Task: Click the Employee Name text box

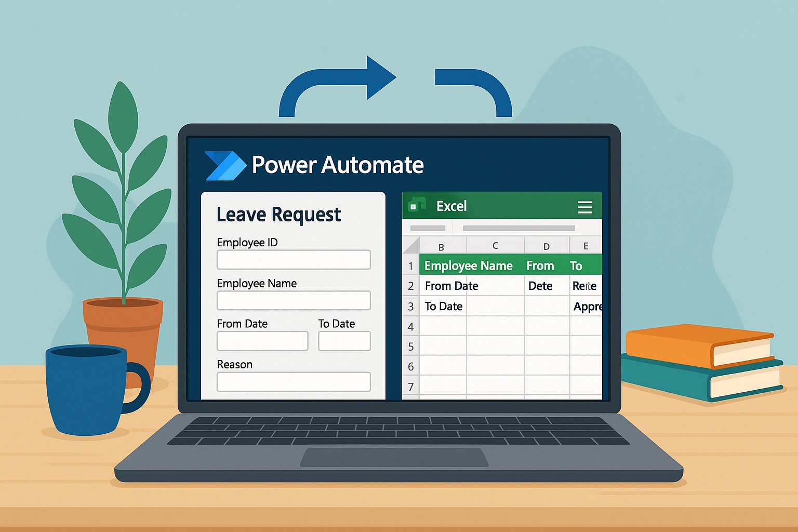Action: 294,300
